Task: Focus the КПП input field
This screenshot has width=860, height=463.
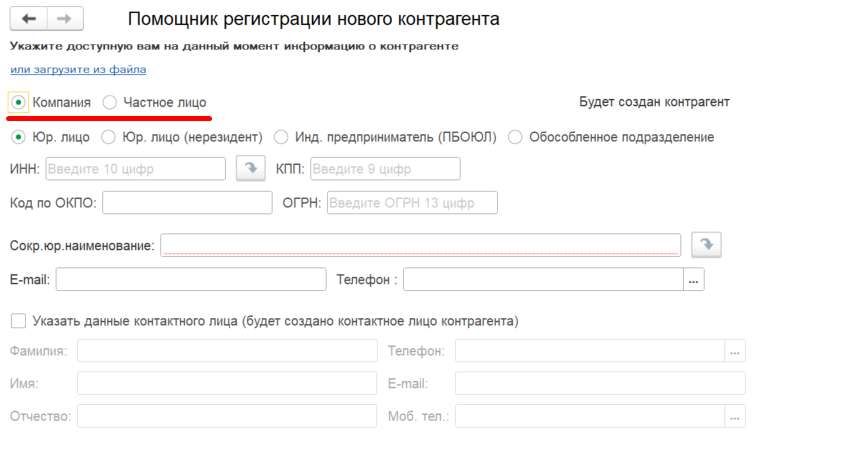Action: pyautogui.click(x=385, y=169)
